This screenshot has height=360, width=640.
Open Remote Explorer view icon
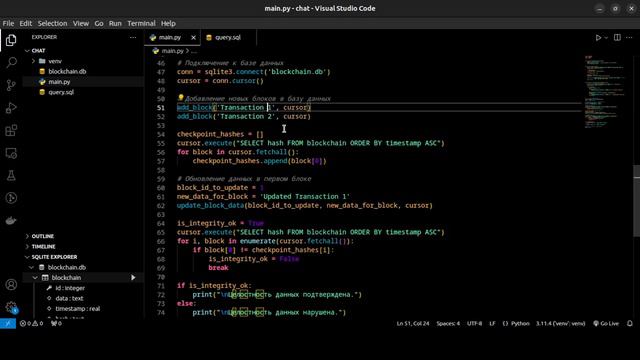[x=11, y=153]
